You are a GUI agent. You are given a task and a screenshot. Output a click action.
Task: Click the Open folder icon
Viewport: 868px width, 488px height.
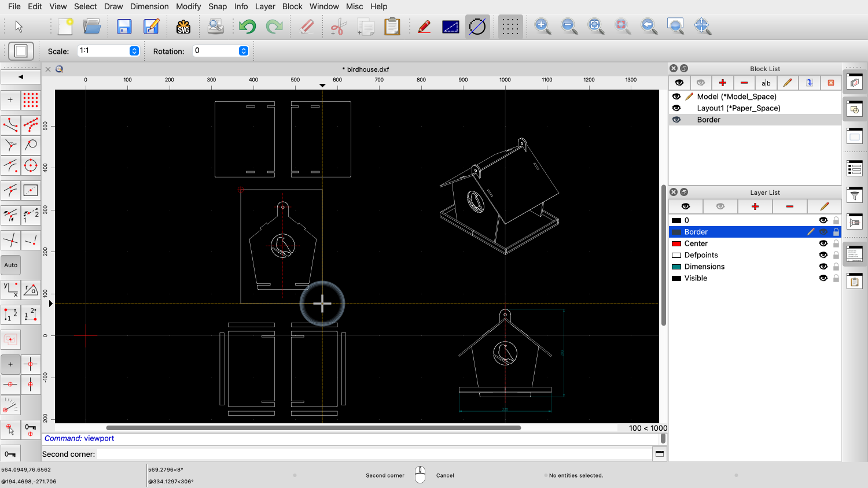tap(92, 27)
